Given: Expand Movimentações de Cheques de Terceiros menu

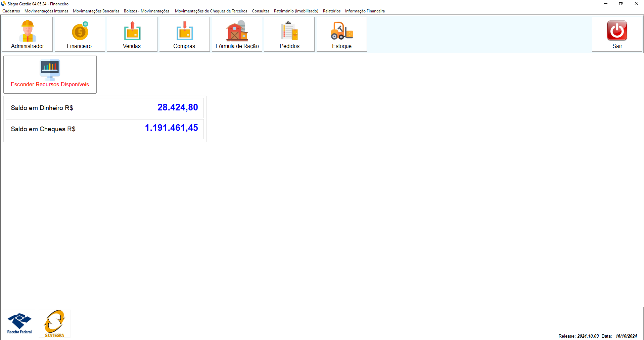Looking at the screenshot, I should tap(211, 11).
